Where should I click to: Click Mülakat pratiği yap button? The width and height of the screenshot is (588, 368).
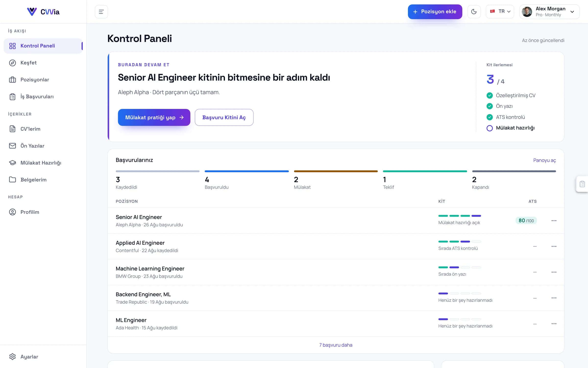point(154,117)
